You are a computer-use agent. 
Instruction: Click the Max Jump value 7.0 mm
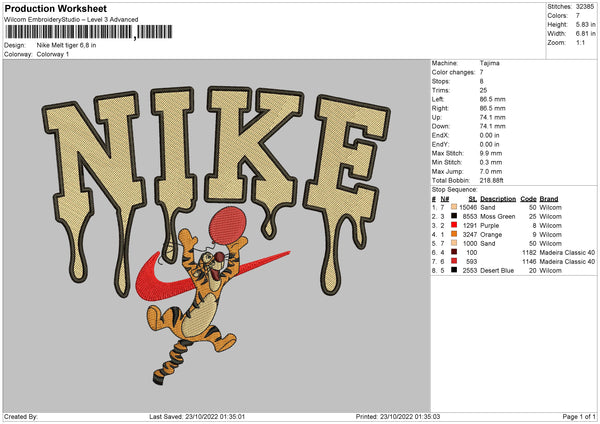[491, 171]
